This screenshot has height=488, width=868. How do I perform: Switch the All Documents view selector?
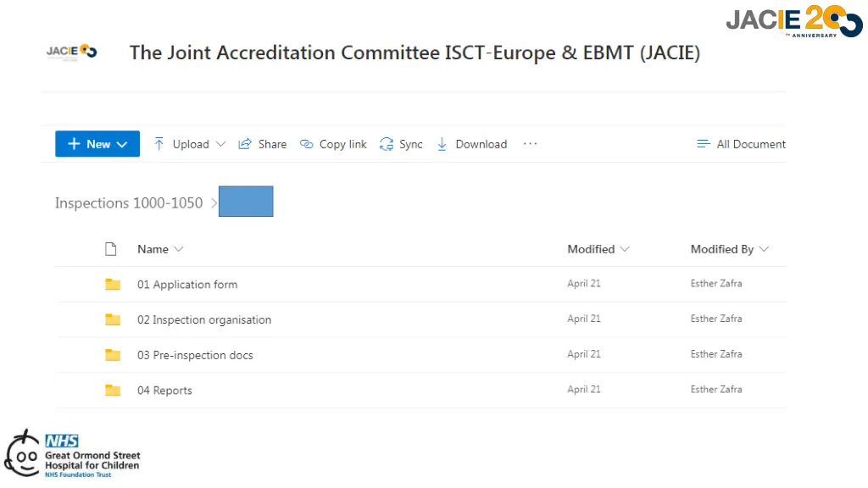[x=741, y=144]
